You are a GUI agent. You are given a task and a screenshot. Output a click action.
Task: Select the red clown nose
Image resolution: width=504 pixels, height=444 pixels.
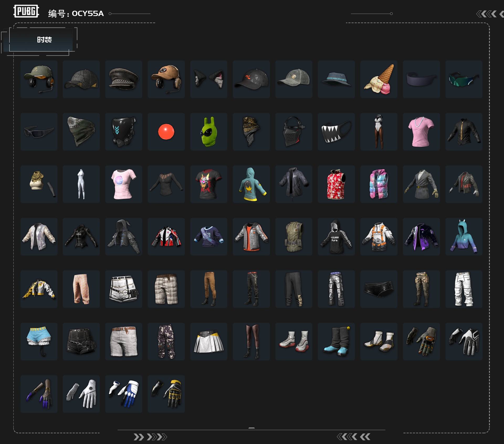(x=166, y=132)
